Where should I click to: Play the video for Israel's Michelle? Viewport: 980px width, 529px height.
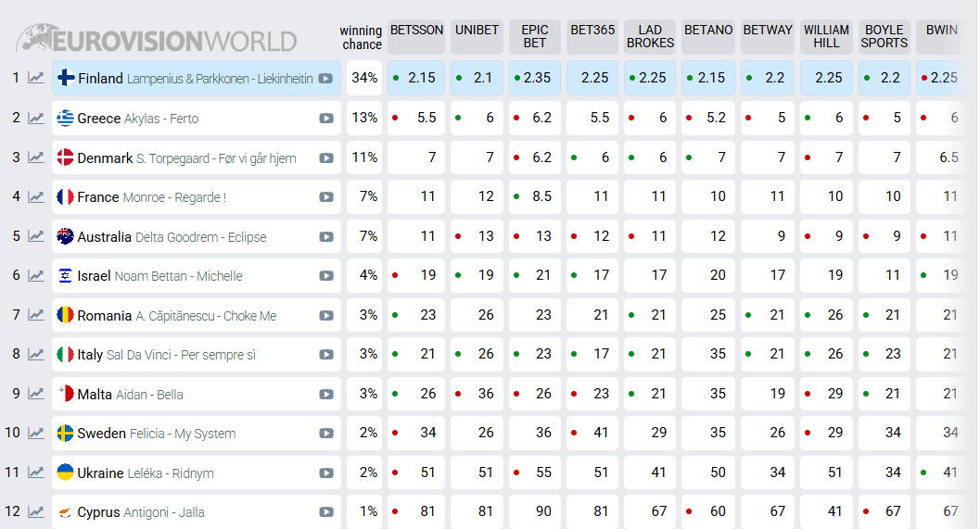[x=325, y=276]
